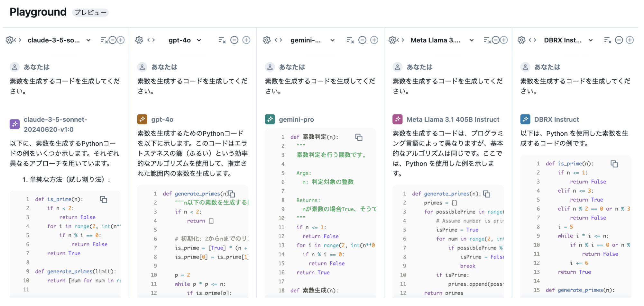Screen dimensions: 644x306
Task: Open the claude-3-5-so... model dropdown
Action: [x=59, y=40]
